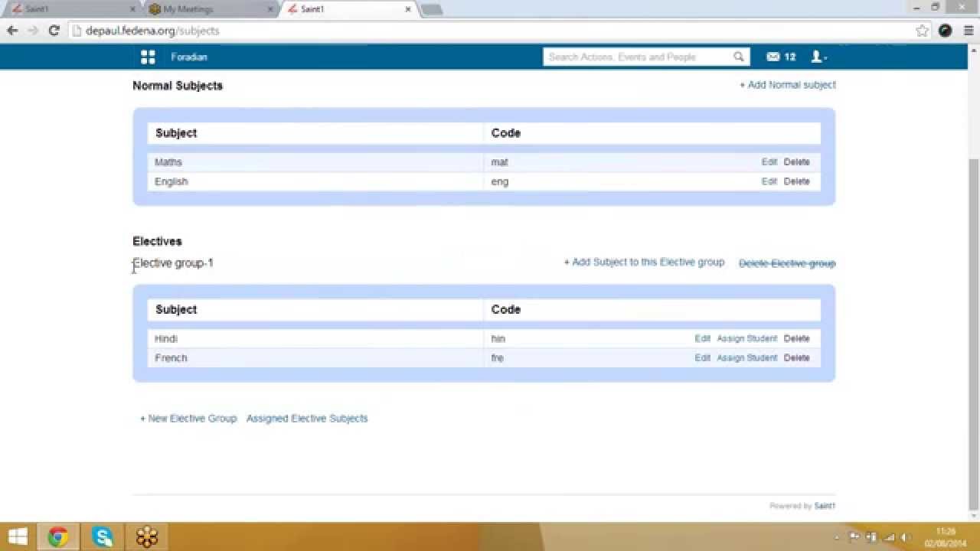This screenshot has height=551, width=980.
Task: Click the Saint1 footer link
Action: 825,506
